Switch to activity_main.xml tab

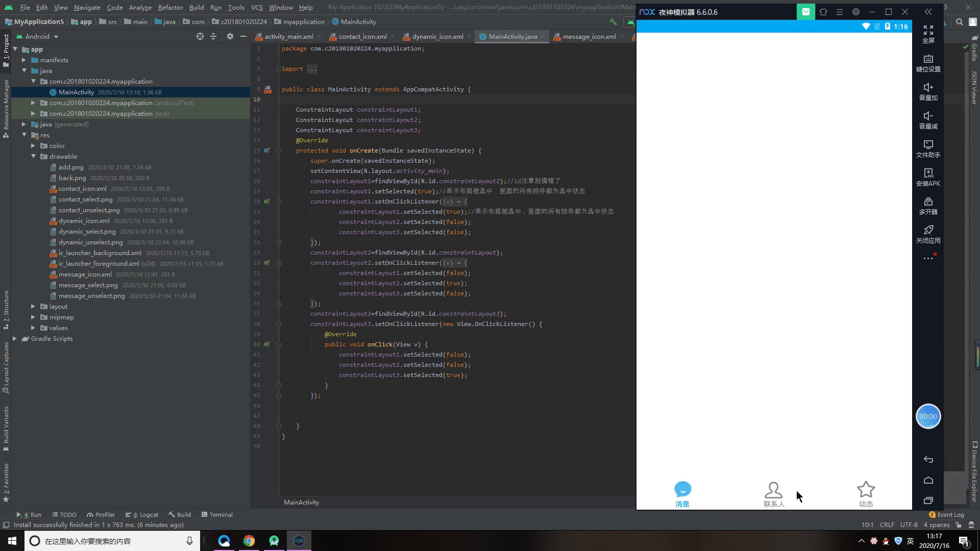[x=288, y=37]
